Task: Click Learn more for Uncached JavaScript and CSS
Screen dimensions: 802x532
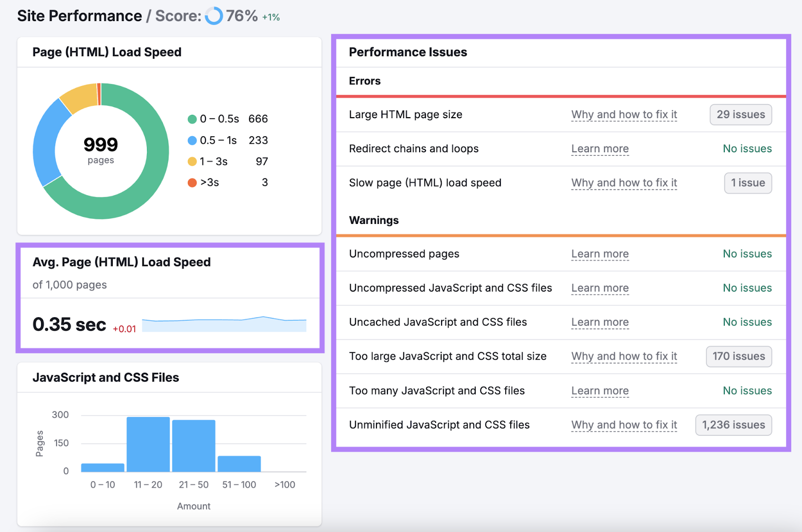Action: [x=599, y=322]
